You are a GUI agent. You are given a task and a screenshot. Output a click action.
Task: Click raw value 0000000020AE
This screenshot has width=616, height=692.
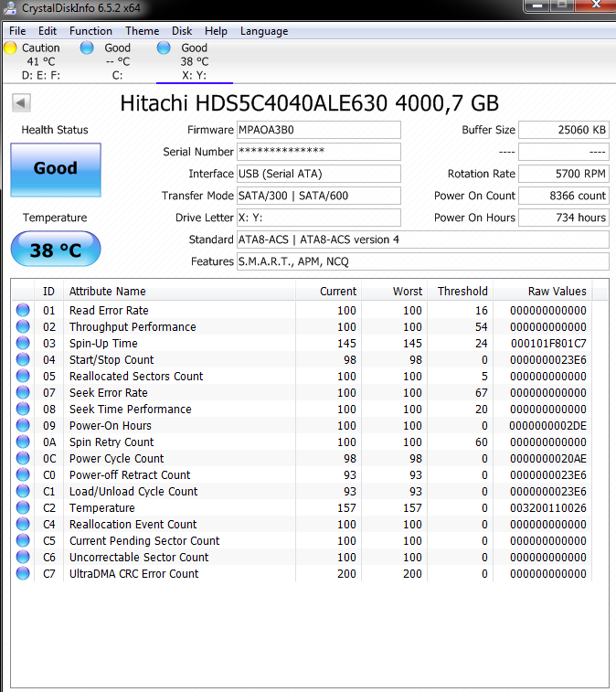pyautogui.click(x=548, y=459)
